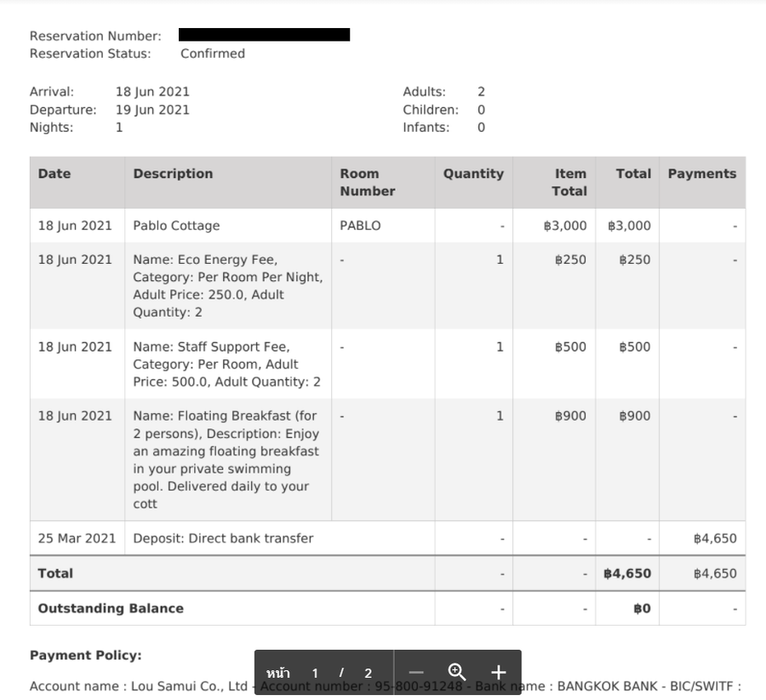Click the Item Total ฿250 for Eco Energy Fee
This screenshot has width=766, height=700.
coord(570,260)
